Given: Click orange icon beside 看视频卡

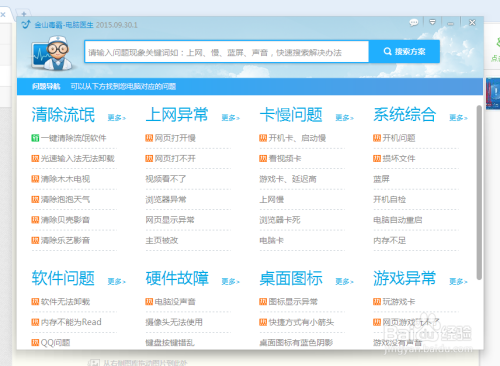Looking at the screenshot, I should coord(263,158).
